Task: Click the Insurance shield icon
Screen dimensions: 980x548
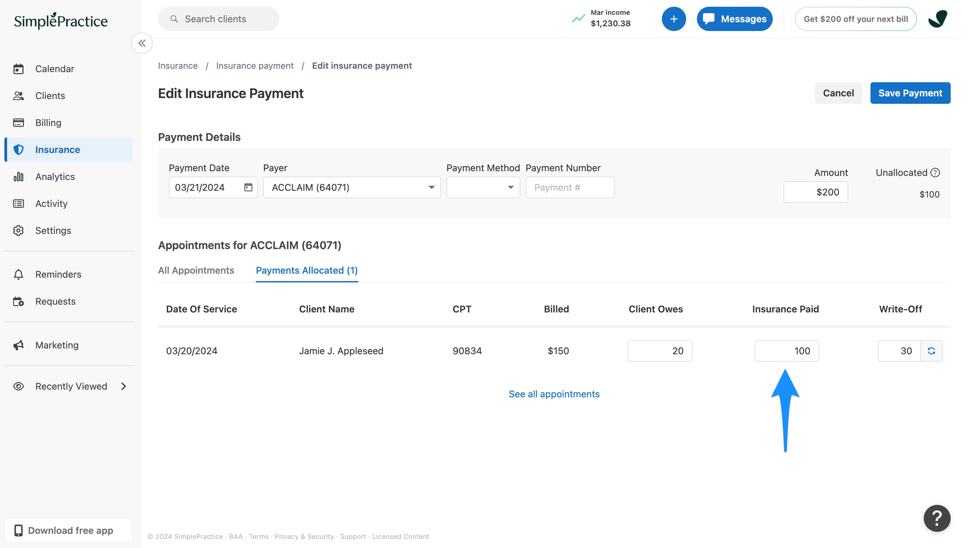Action: point(18,150)
